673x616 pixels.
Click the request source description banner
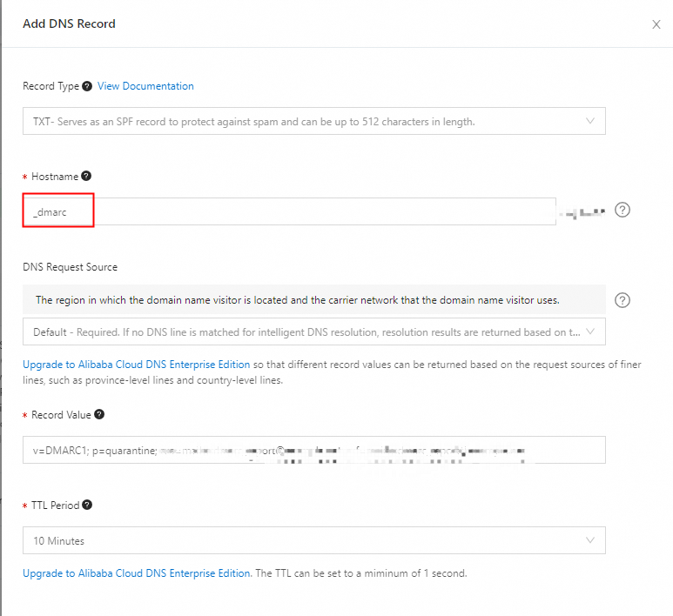(314, 300)
